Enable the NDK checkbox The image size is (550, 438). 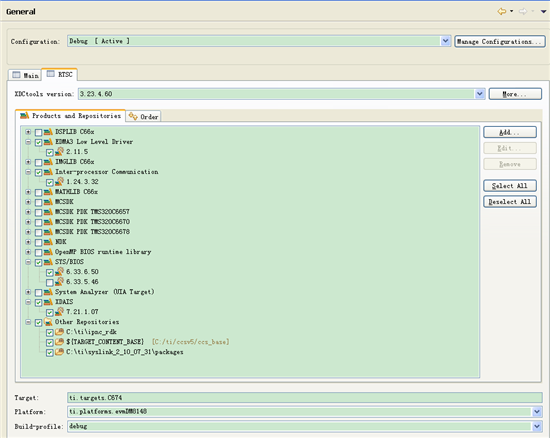(39, 243)
